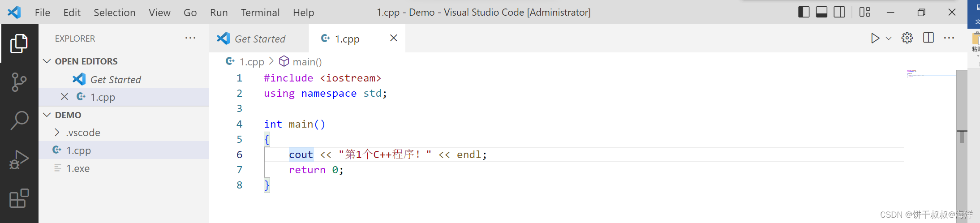
Task: Open the settings gear in editor toolbar
Action: click(x=907, y=39)
